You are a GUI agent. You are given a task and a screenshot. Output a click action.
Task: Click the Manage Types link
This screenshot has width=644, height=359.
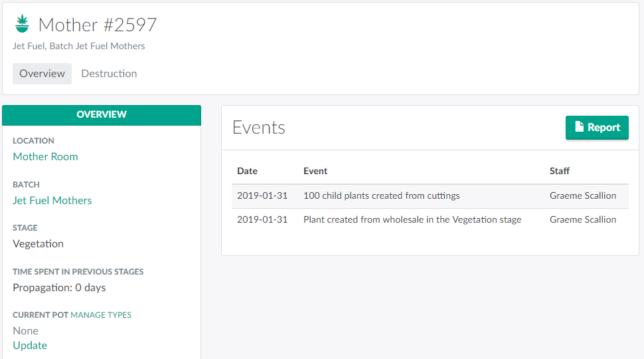coord(101,315)
